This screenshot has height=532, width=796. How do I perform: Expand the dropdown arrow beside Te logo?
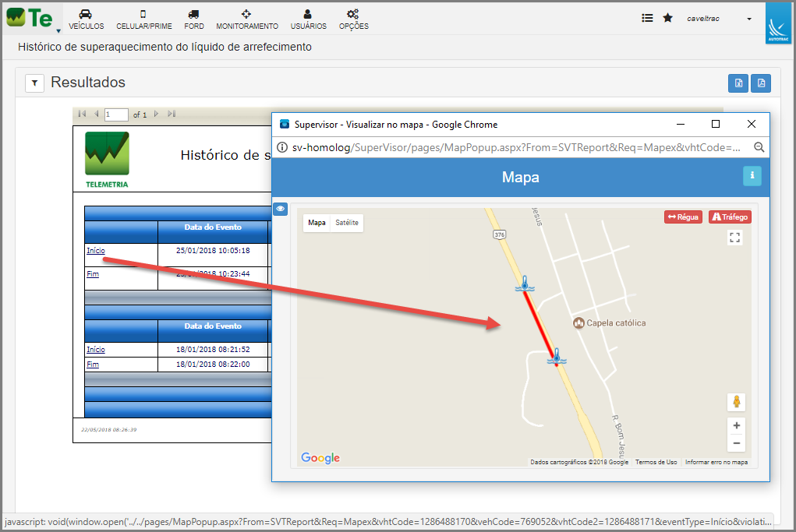(x=58, y=31)
